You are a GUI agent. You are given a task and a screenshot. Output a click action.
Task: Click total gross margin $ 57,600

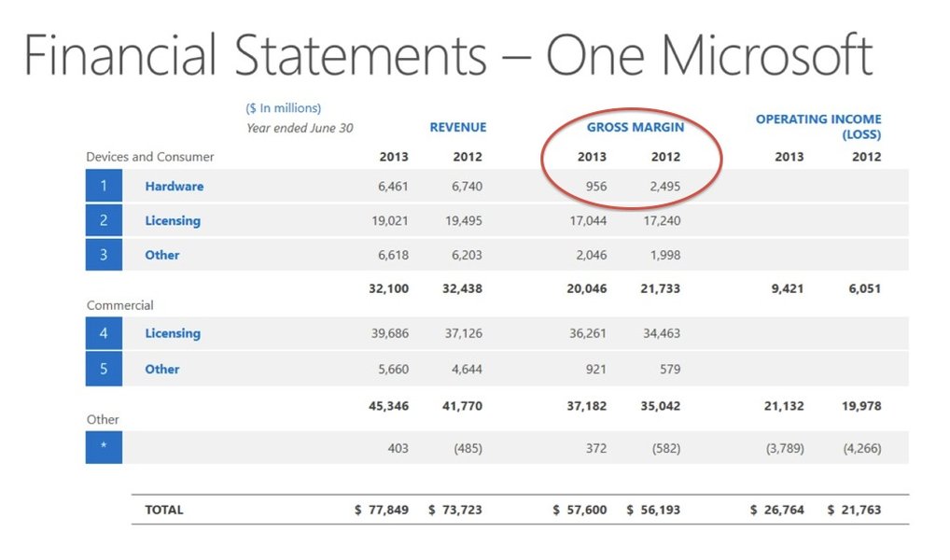(x=580, y=510)
